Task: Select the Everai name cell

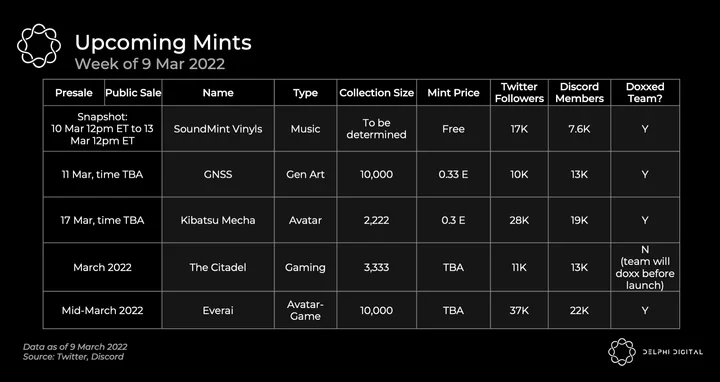Action: tap(218, 310)
